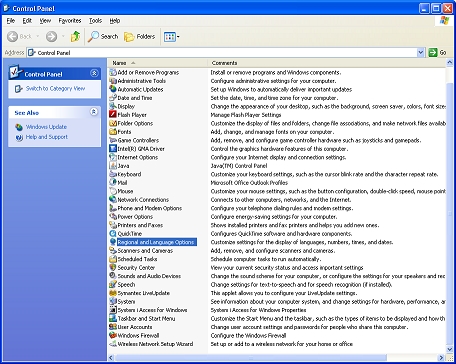
Task: Click the Symantec LiveUpdate icon
Action: tap(113, 293)
